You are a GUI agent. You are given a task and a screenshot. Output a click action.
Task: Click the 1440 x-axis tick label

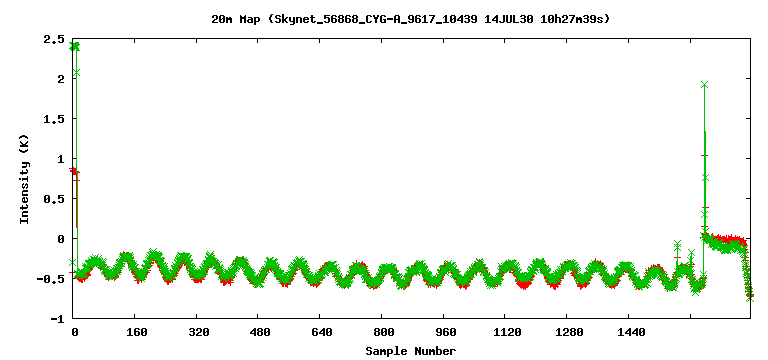pos(630,332)
